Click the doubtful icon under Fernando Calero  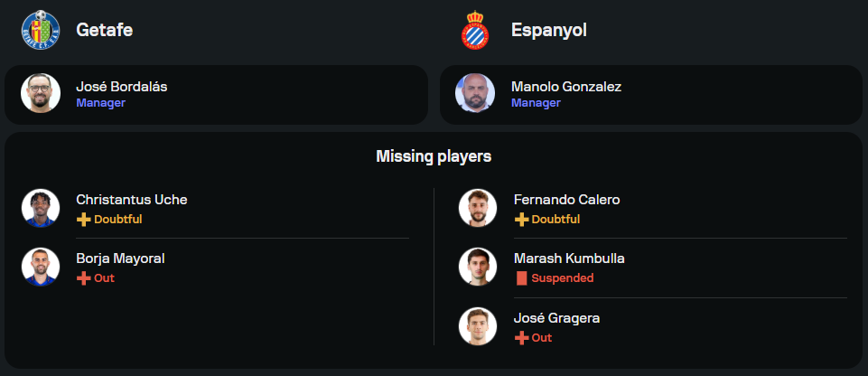521,220
